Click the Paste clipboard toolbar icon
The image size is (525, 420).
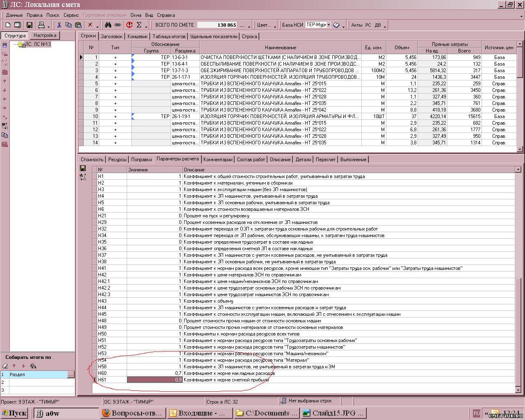[78, 25]
